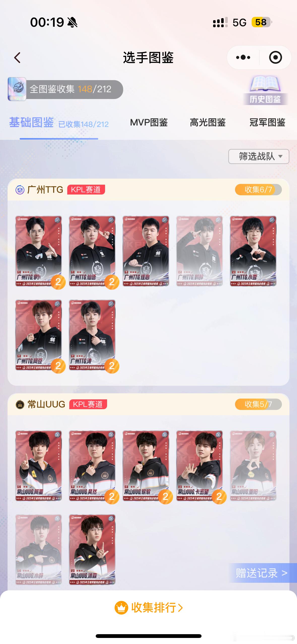
Task: Close mini-program via the circle target icon
Action: point(275,57)
